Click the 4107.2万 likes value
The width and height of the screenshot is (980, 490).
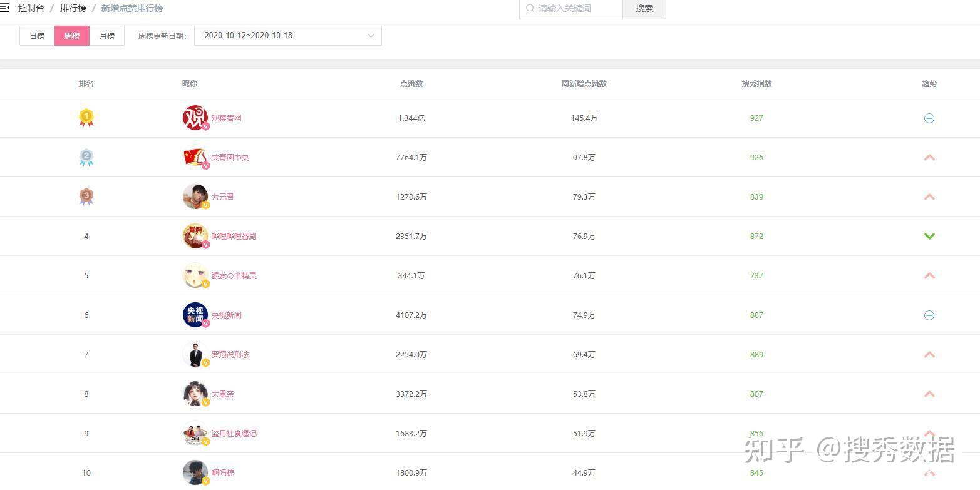point(411,315)
